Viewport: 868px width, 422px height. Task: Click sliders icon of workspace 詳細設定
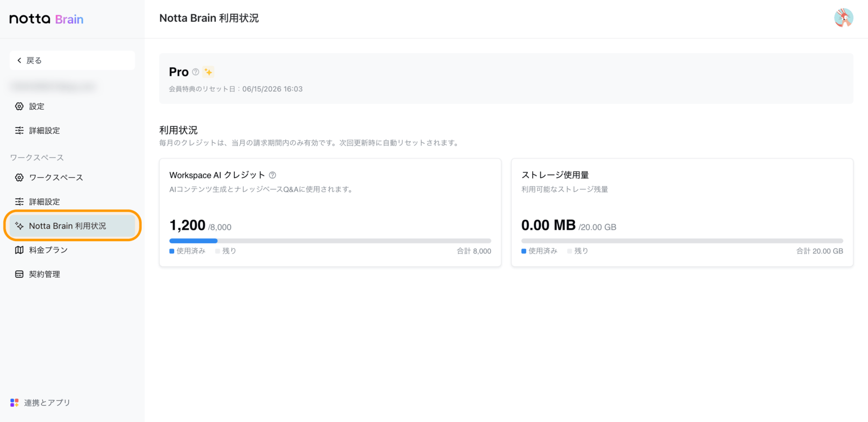tap(20, 201)
